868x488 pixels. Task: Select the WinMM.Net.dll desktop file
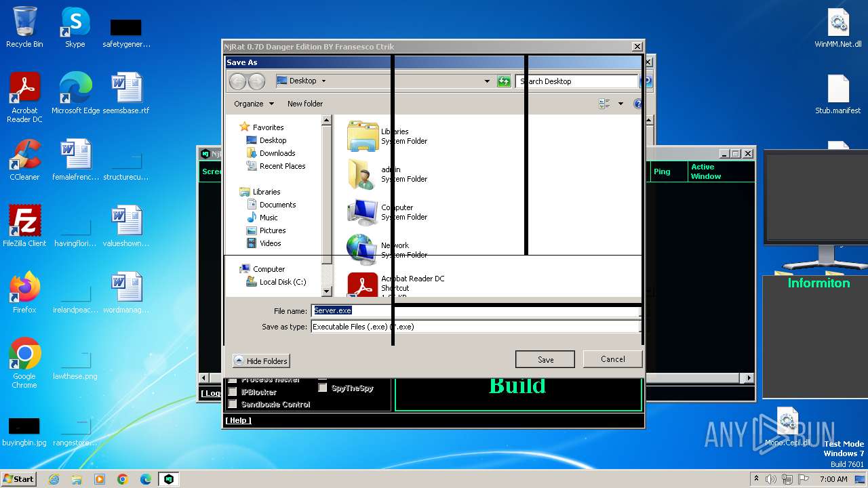(x=838, y=27)
